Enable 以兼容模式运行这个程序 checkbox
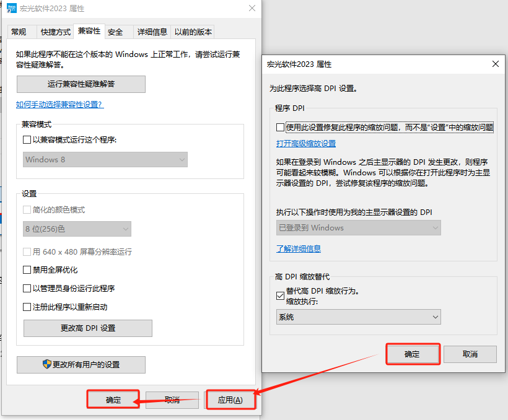 pyautogui.click(x=27, y=140)
